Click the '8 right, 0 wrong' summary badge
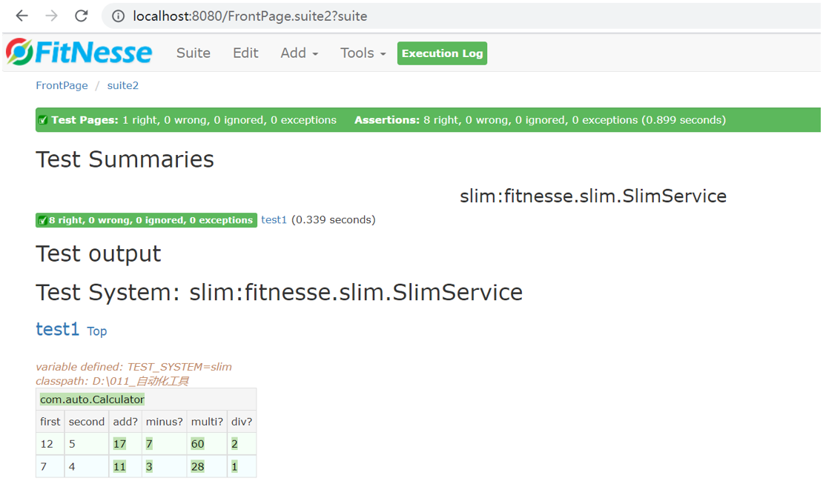The width and height of the screenshot is (823, 504). [x=147, y=220]
